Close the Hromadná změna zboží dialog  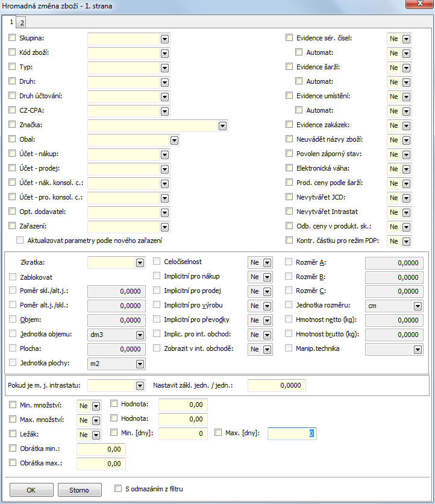(x=419, y=4)
